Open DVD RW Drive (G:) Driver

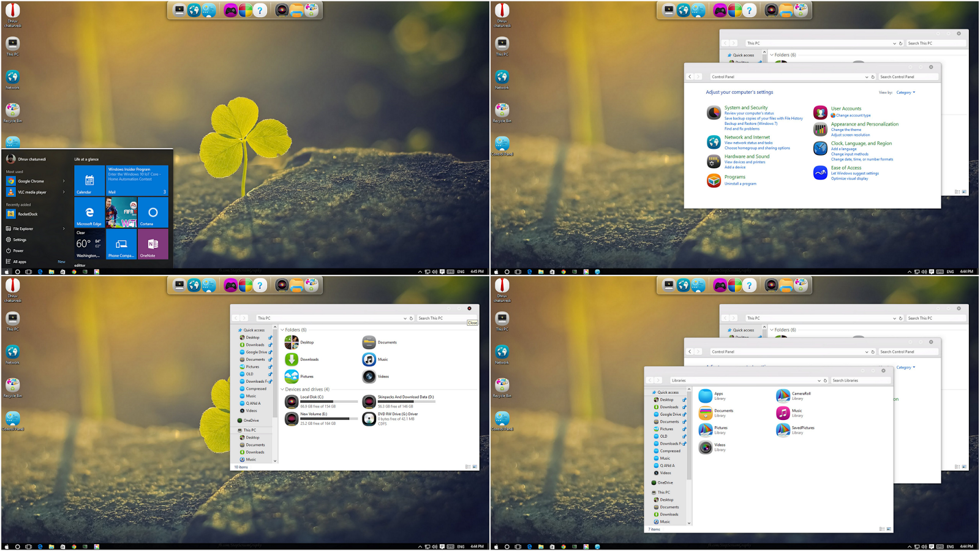tap(390, 419)
